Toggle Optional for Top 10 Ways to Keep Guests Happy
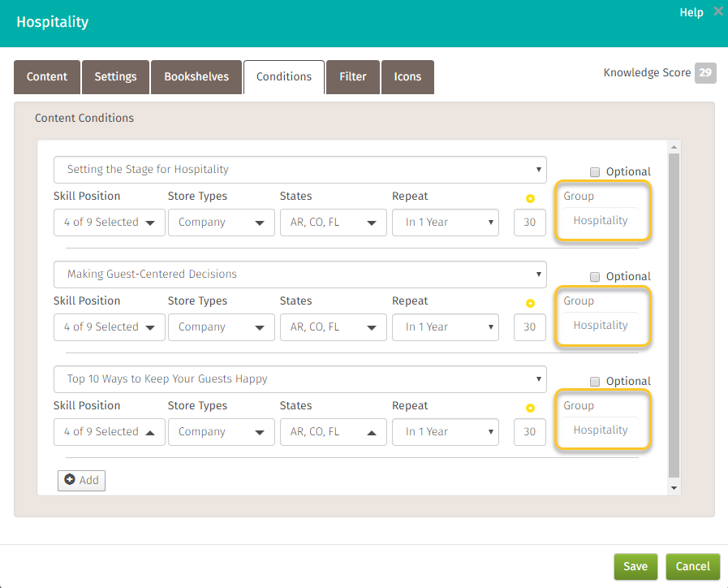Image resolution: width=728 pixels, height=588 pixels. coord(595,382)
